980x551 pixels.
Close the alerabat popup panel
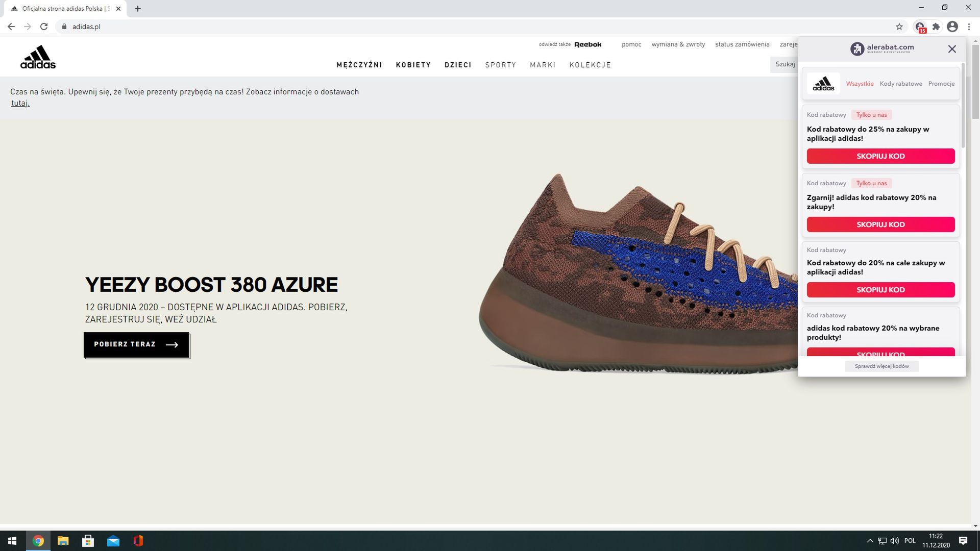coord(952,49)
